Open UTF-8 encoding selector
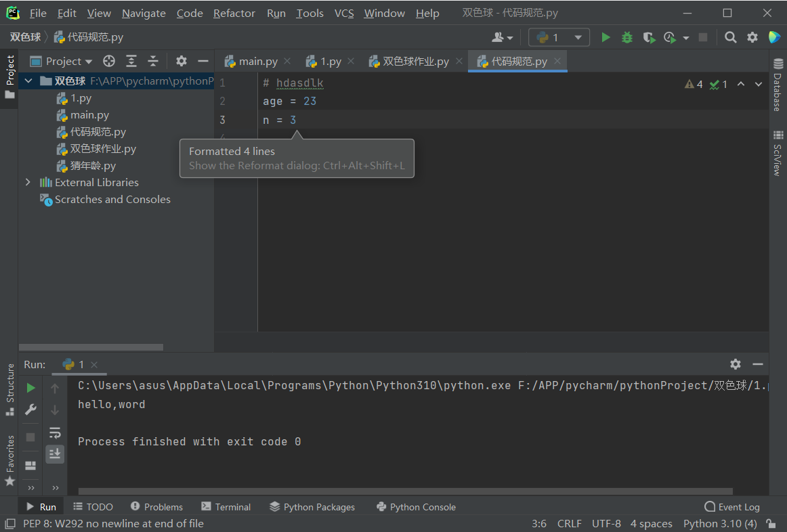This screenshot has width=787, height=532. (605, 523)
